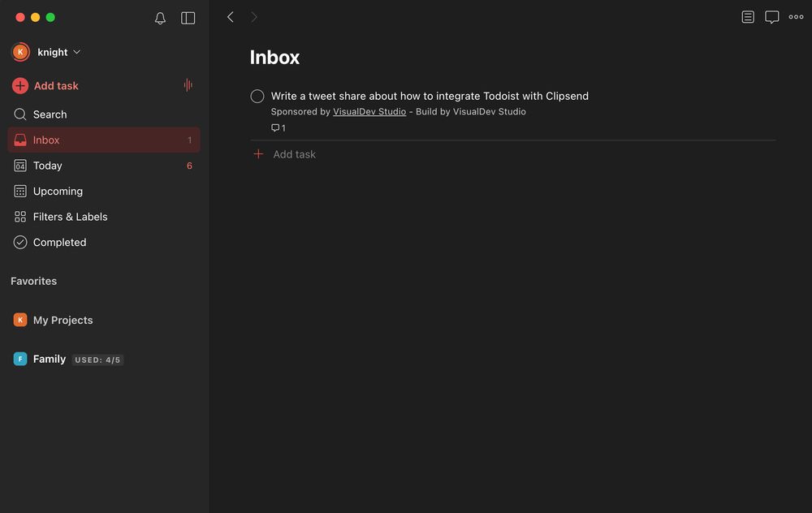The image size is (812, 513).
Task: Open the Inbox comments icon in toolbar
Action: point(771,17)
